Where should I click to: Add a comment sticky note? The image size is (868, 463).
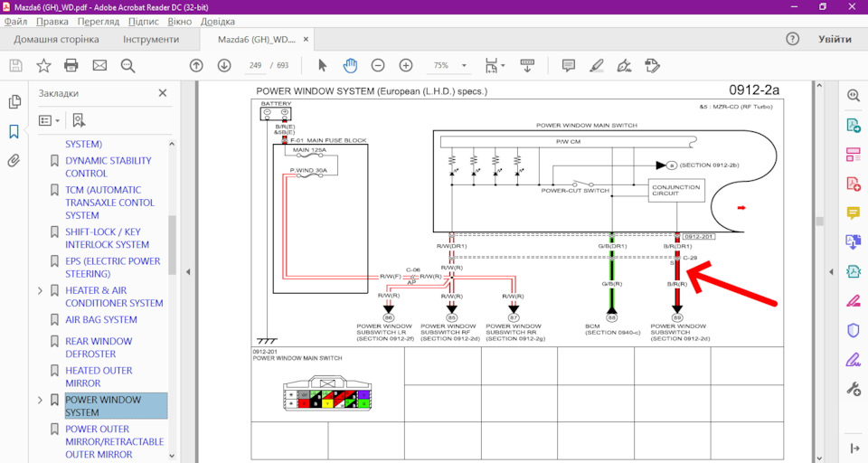click(568, 65)
